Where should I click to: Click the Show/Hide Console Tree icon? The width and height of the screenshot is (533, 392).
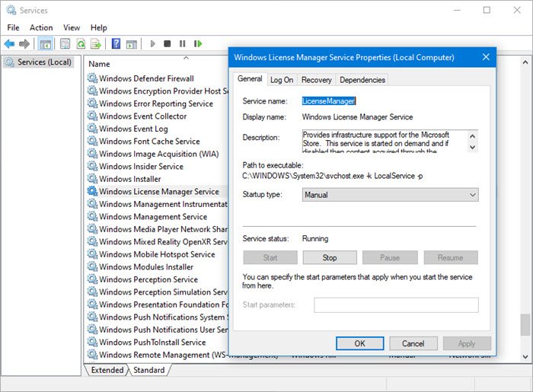pyautogui.click(x=46, y=44)
